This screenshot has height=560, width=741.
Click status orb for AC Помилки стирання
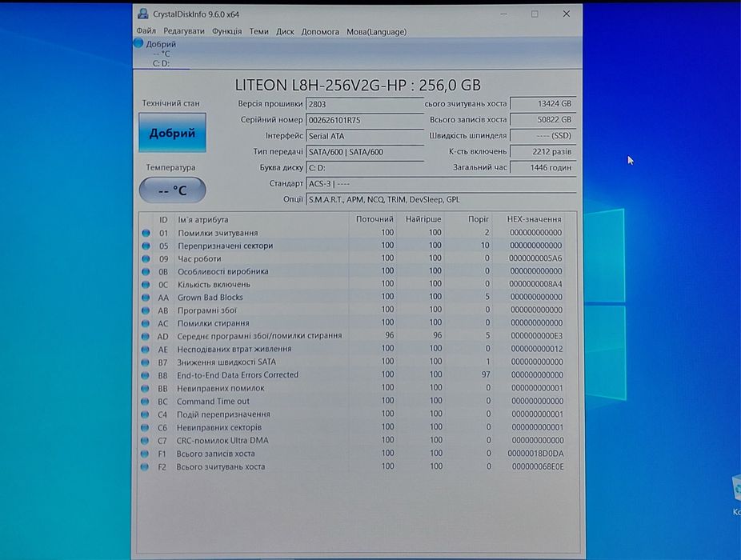[146, 324]
